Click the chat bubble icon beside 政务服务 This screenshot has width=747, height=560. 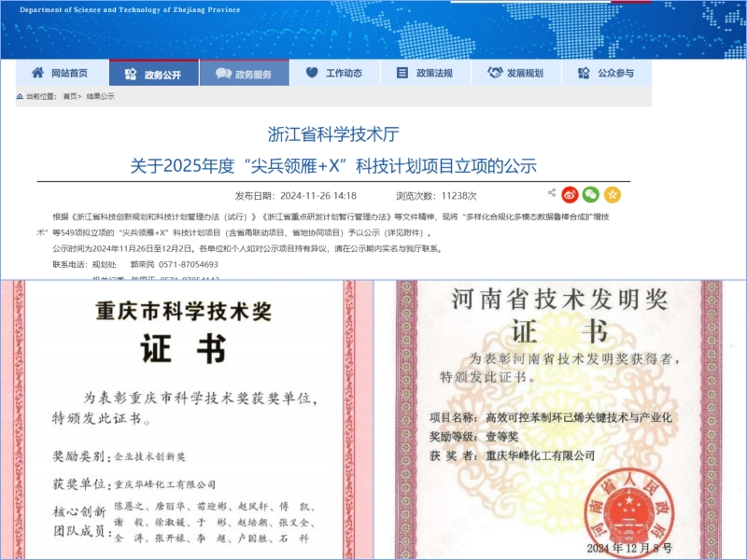[220, 74]
